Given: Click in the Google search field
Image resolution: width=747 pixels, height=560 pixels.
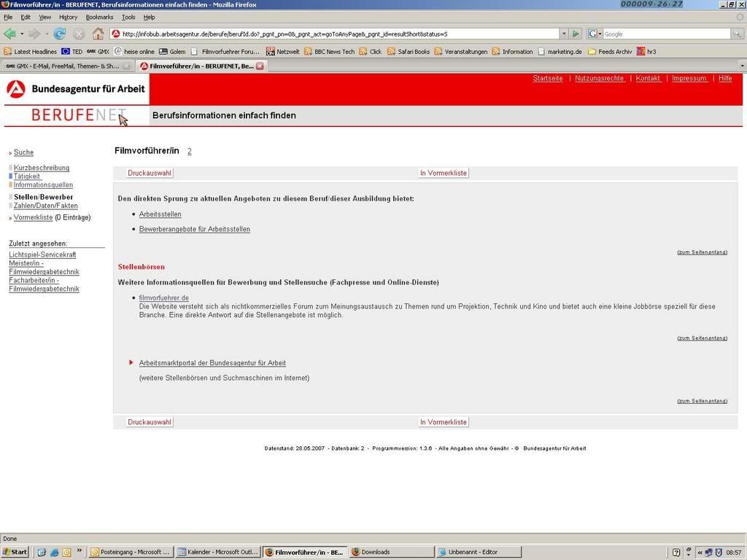Looking at the screenshot, I should 665,34.
